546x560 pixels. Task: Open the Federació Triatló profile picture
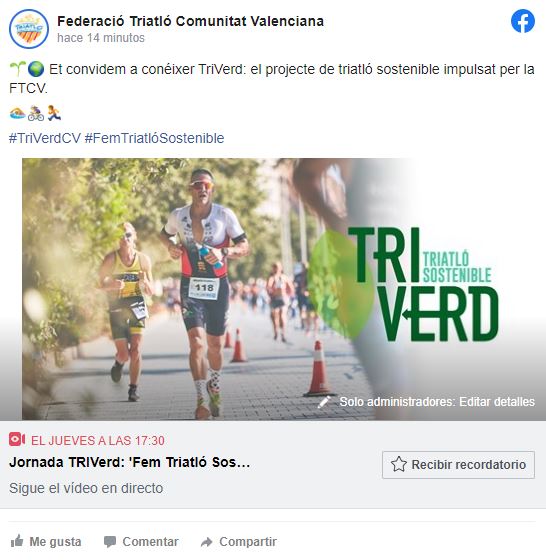(29, 29)
